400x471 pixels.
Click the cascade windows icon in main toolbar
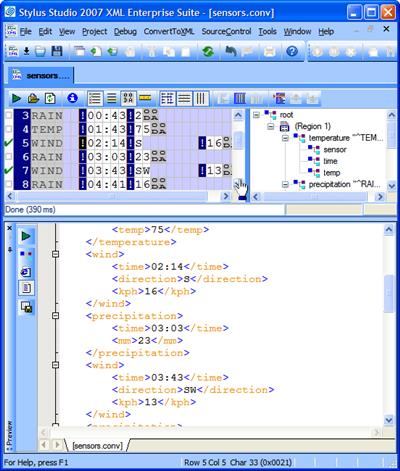click(x=80, y=51)
